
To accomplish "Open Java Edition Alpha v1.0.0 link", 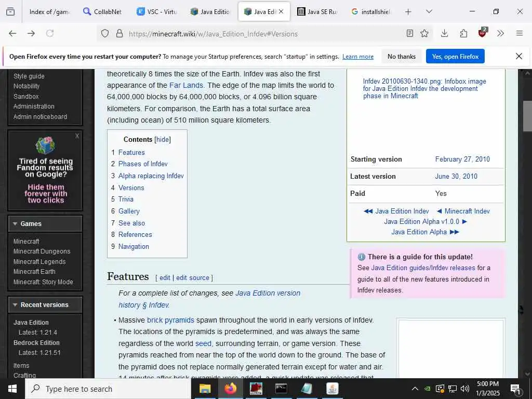I will point(421,221).
